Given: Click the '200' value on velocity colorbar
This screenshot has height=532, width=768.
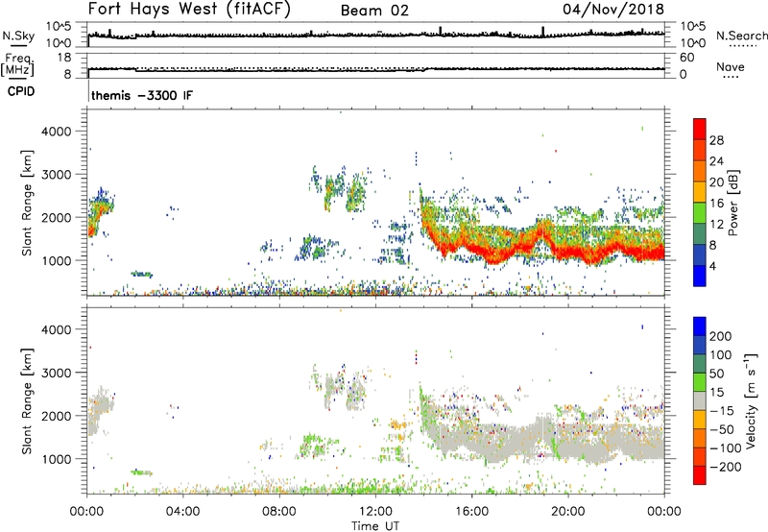Looking at the screenshot, I should point(721,336).
